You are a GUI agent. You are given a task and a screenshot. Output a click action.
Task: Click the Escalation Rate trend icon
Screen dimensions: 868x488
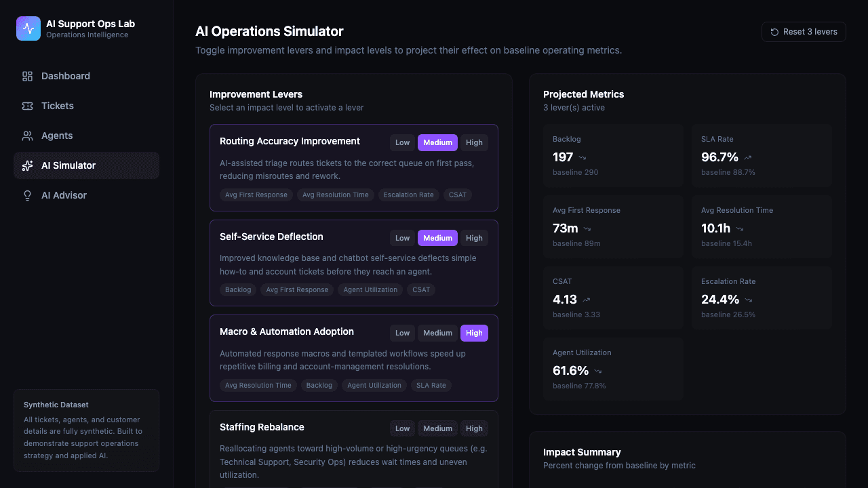click(749, 300)
